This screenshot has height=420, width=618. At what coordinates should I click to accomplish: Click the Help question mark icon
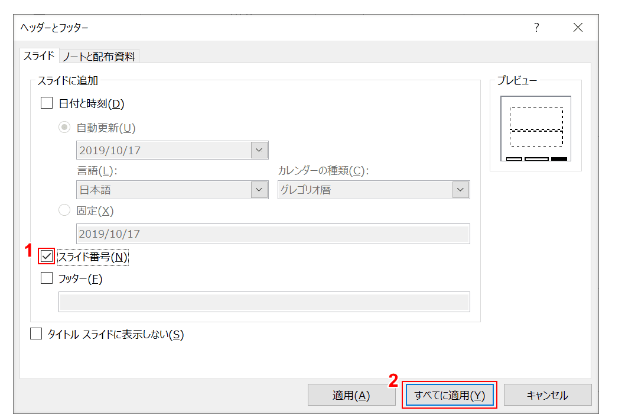coord(537,28)
